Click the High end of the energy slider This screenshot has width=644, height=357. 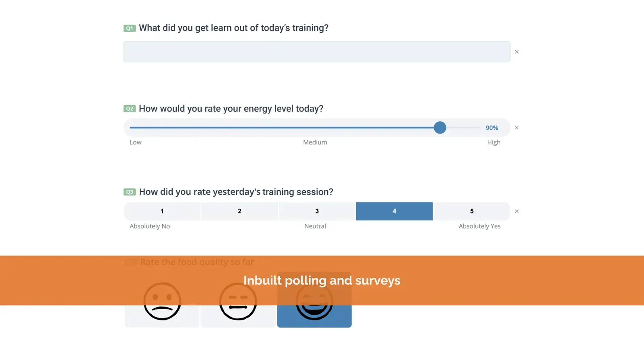tap(493, 142)
